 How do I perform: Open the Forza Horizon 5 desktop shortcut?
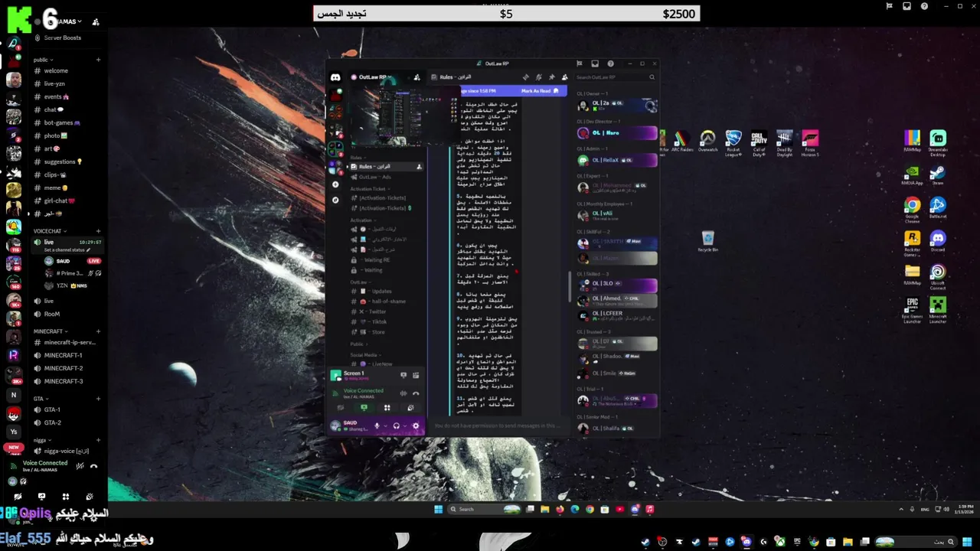coord(810,142)
